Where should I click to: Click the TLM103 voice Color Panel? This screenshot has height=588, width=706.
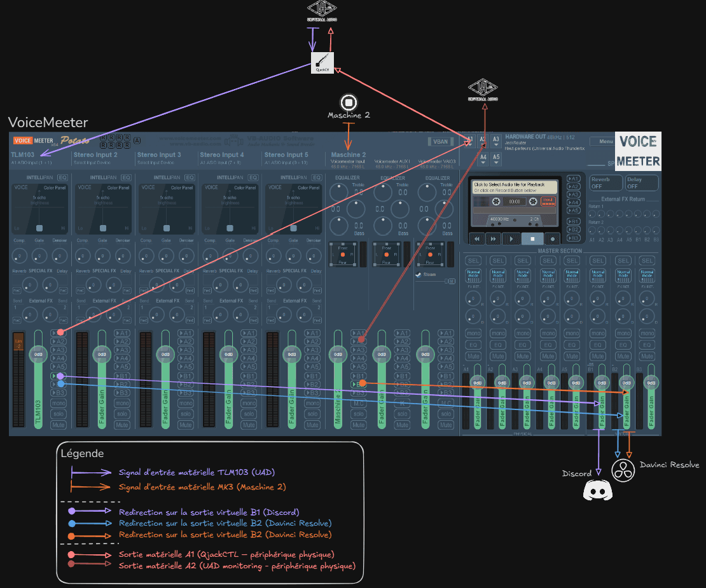click(x=39, y=209)
